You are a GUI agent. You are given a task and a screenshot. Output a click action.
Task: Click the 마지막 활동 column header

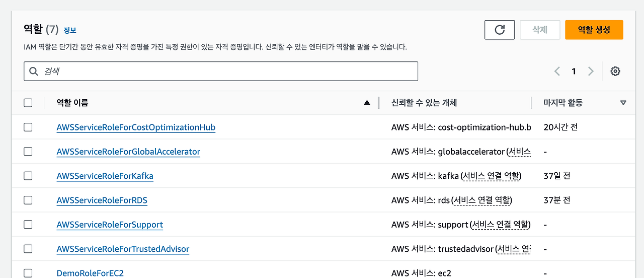563,103
